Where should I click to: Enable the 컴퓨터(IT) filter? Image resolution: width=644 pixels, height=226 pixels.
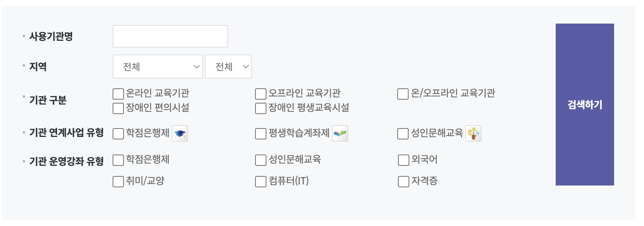(x=260, y=181)
